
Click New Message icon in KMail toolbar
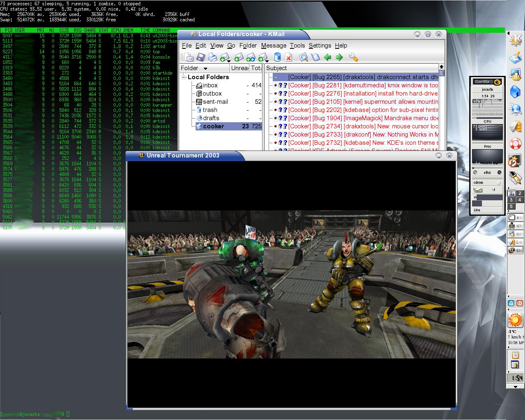pos(189,57)
